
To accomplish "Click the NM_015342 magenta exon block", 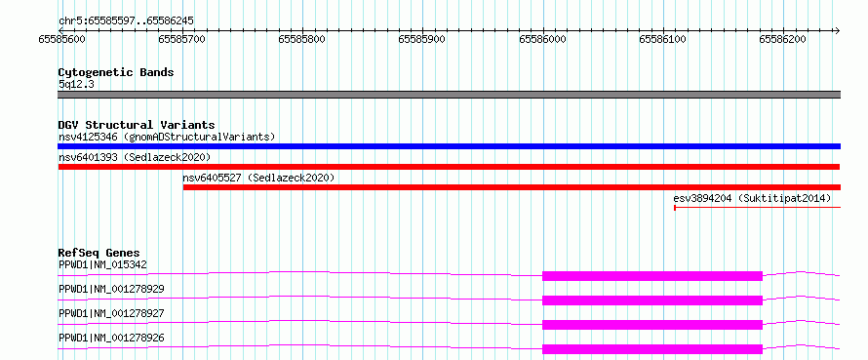I will 652,276.
